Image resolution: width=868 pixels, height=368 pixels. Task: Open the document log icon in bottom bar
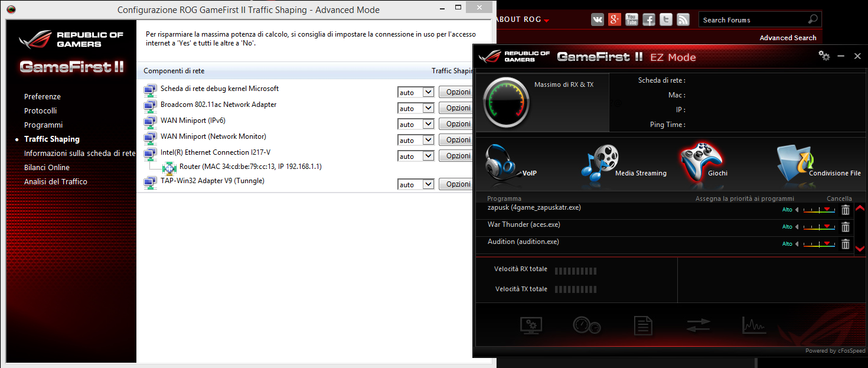[643, 325]
